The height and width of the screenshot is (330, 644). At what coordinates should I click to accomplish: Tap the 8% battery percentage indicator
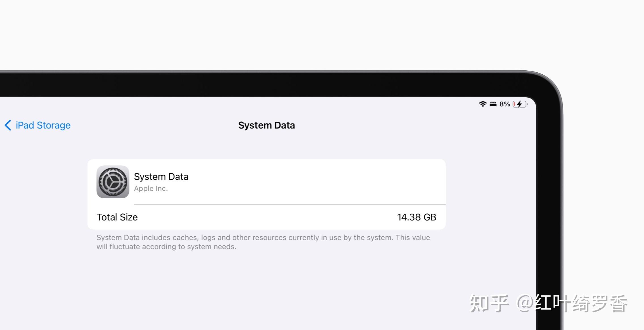click(x=504, y=104)
